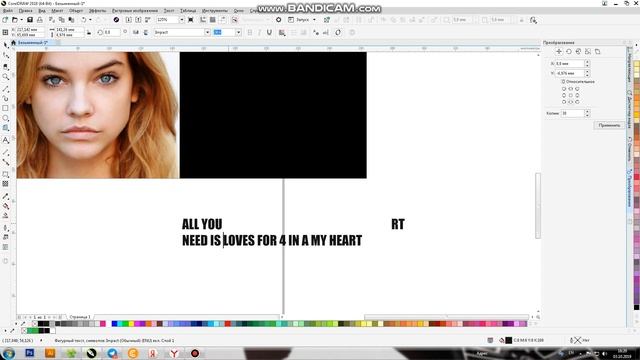Viewport: 640px width, 360px height.
Task: Open Photoshop from the taskbar
Action: point(29,353)
